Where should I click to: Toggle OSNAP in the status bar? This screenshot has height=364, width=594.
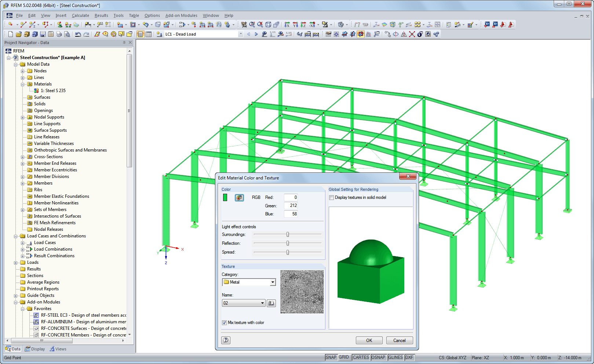(378, 357)
